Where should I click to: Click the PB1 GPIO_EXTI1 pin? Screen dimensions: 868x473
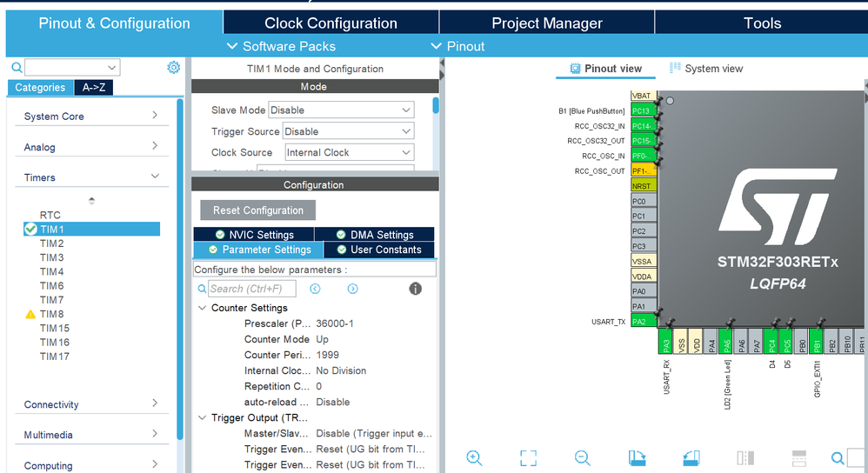click(x=816, y=342)
